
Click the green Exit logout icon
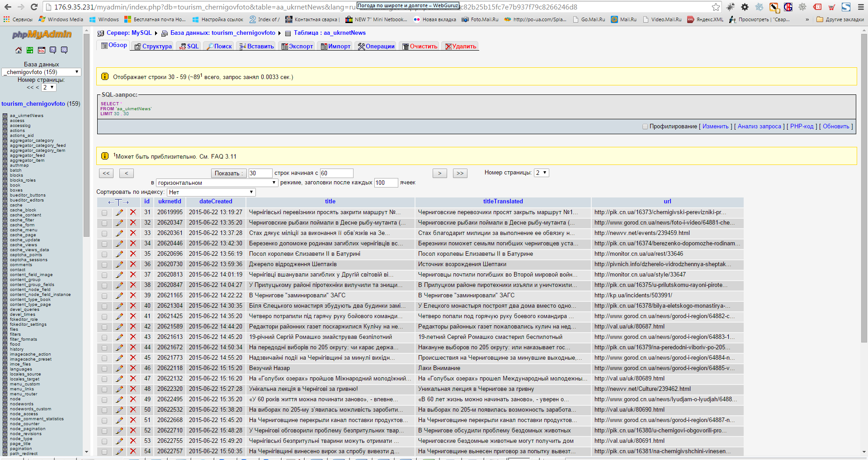pos(30,50)
